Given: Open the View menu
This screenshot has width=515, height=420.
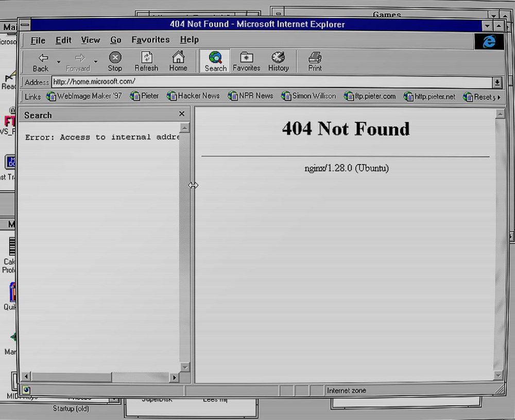Looking at the screenshot, I should [x=90, y=40].
